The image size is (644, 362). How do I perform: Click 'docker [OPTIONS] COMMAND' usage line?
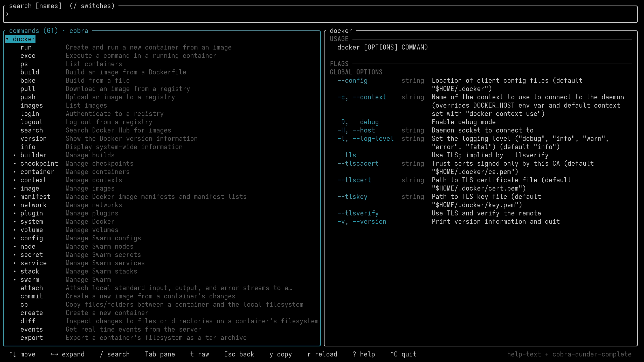click(x=383, y=48)
